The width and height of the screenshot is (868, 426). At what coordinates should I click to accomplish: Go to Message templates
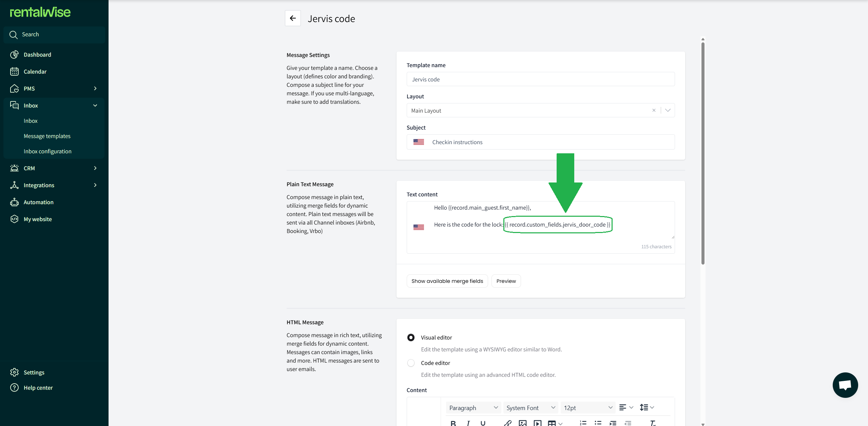pyautogui.click(x=47, y=136)
